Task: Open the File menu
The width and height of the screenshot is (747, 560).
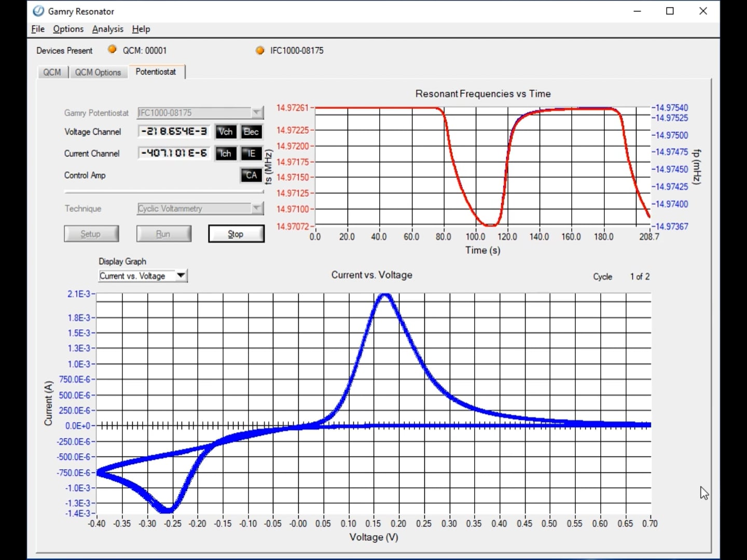Action: [x=38, y=29]
